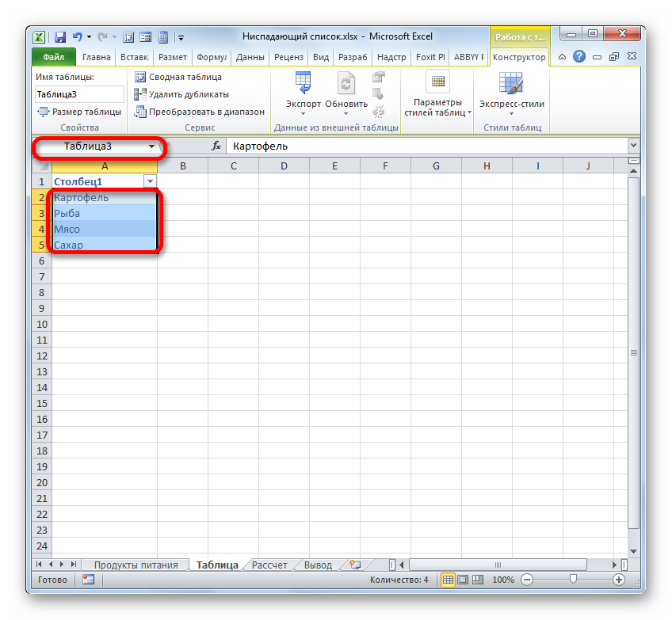Switch to Page Layout view icon

pos(463,580)
